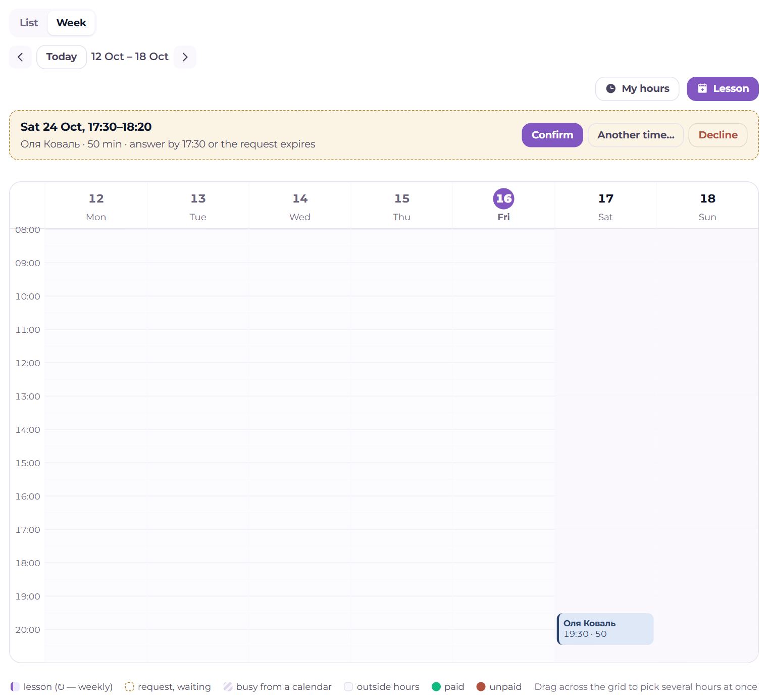768x700 pixels.
Task: Select the Saturday 17 day header
Action: point(605,207)
